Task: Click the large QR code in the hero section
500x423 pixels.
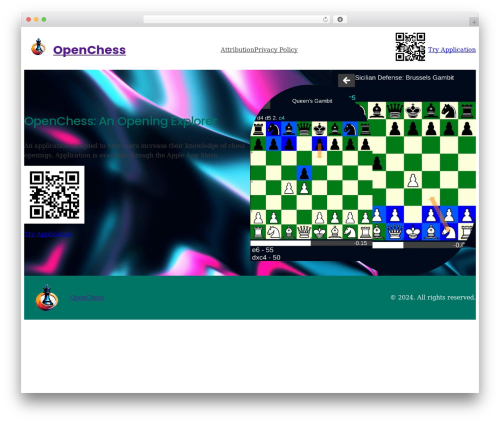Action: click(54, 195)
